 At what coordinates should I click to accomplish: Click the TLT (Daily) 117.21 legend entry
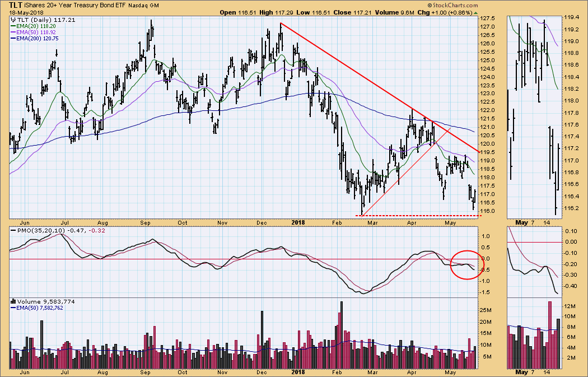pyautogui.click(x=46, y=20)
